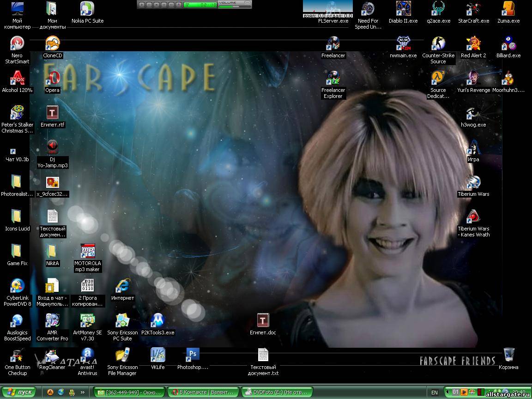532x399 pixels.
Task: Open the Alcohol 120% shortcut
Action: click(17, 79)
